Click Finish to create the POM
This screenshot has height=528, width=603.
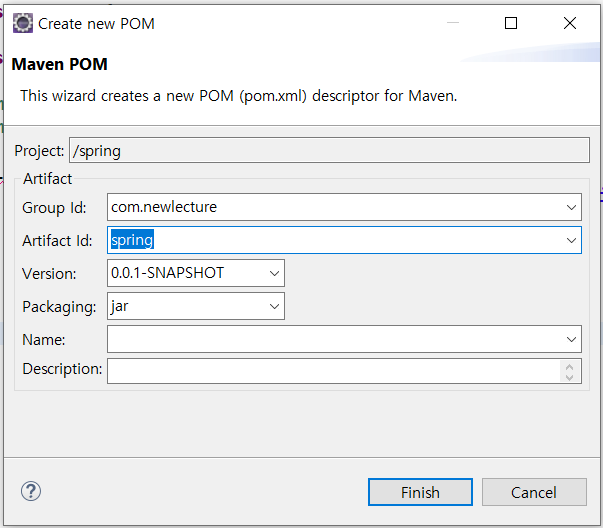[420, 492]
